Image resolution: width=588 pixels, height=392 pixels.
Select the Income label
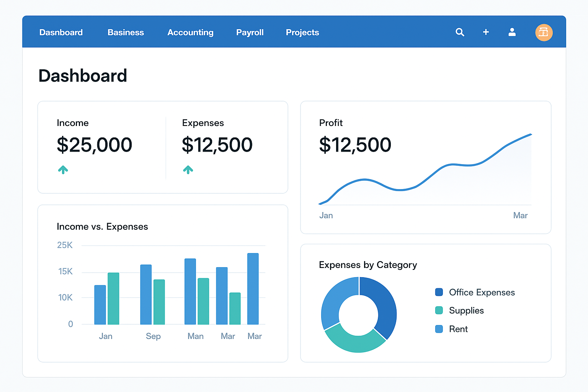coord(73,123)
